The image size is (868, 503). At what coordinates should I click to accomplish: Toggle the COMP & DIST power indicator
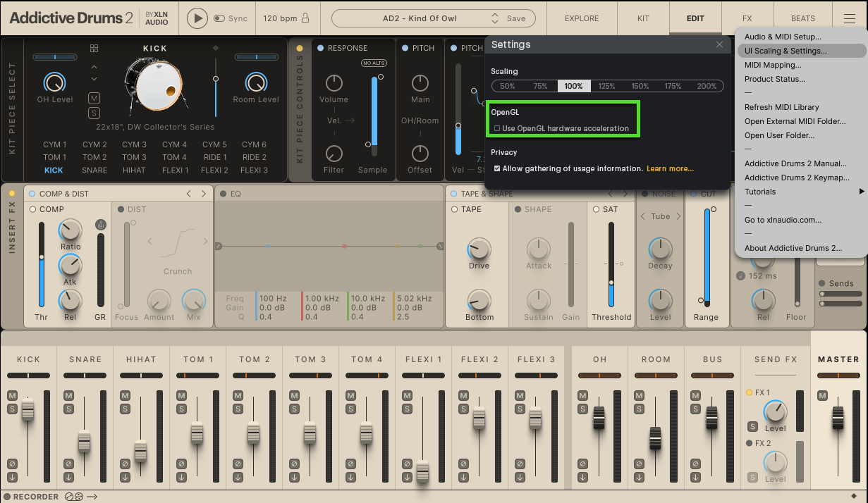click(32, 194)
